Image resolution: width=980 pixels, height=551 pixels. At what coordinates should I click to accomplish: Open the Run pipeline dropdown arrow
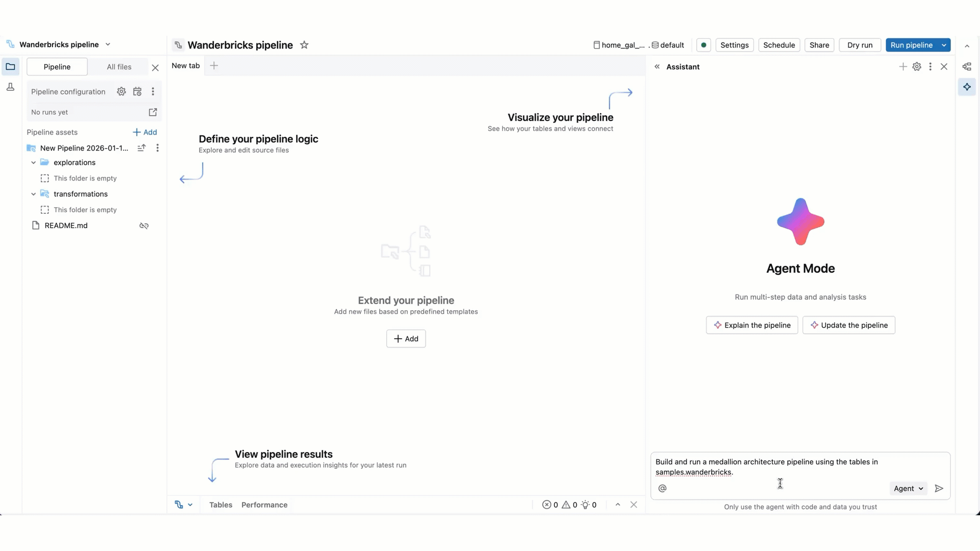point(944,45)
